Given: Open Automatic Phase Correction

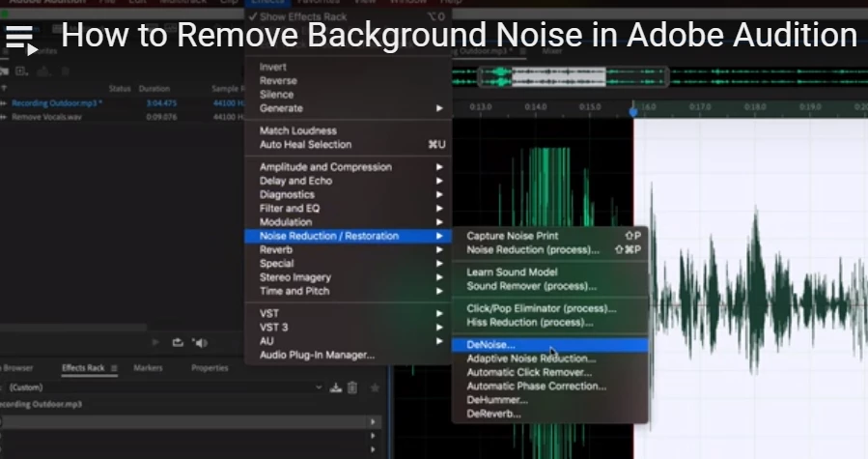Looking at the screenshot, I should (x=550, y=386).
